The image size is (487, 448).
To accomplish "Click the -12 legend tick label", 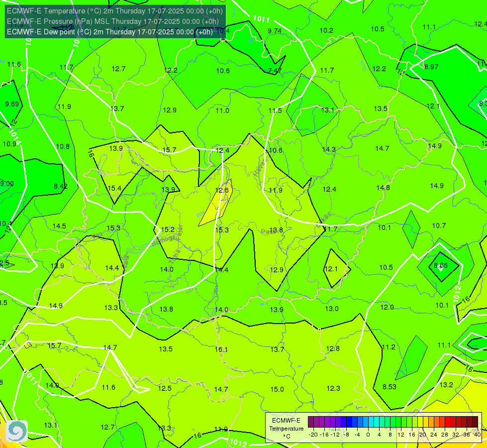I will tap(335, 435).
